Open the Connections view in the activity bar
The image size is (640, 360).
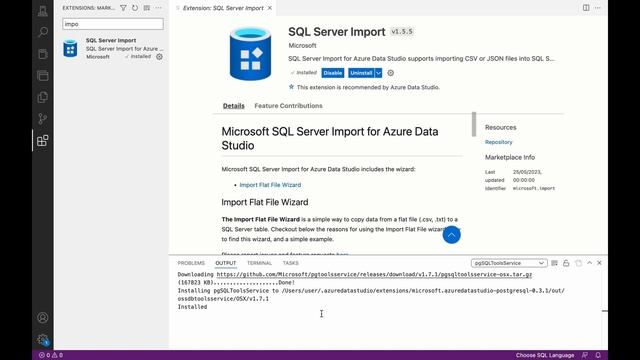point(42,11)
